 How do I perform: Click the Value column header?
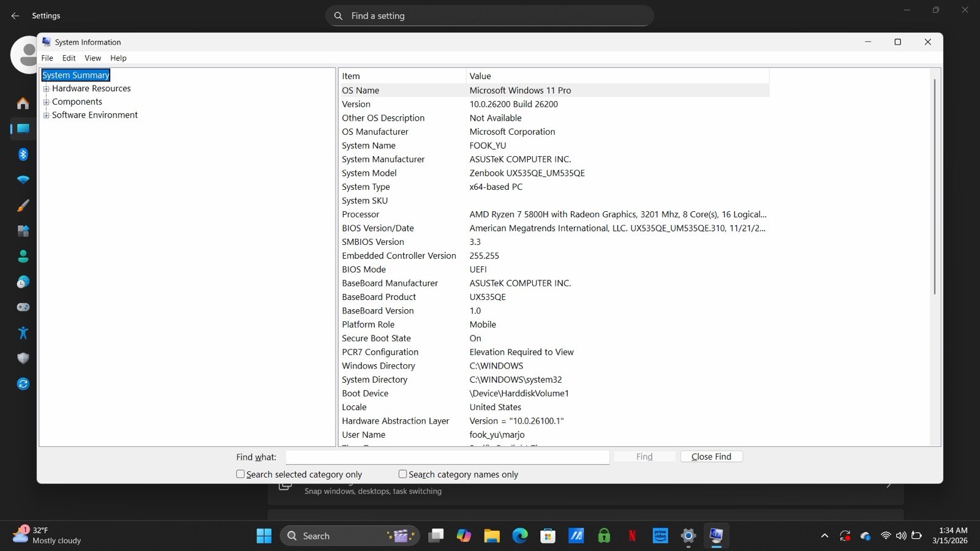coord(617,76)
